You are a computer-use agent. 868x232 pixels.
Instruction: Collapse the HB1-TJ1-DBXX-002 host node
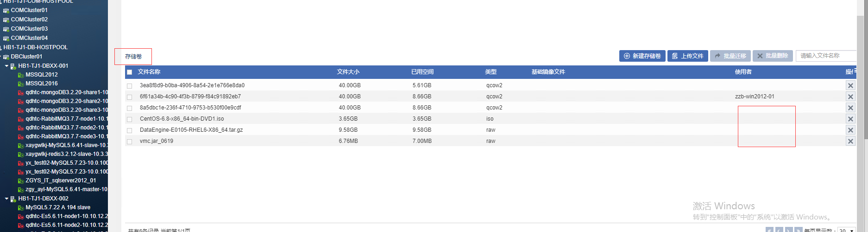pos(6,199)
